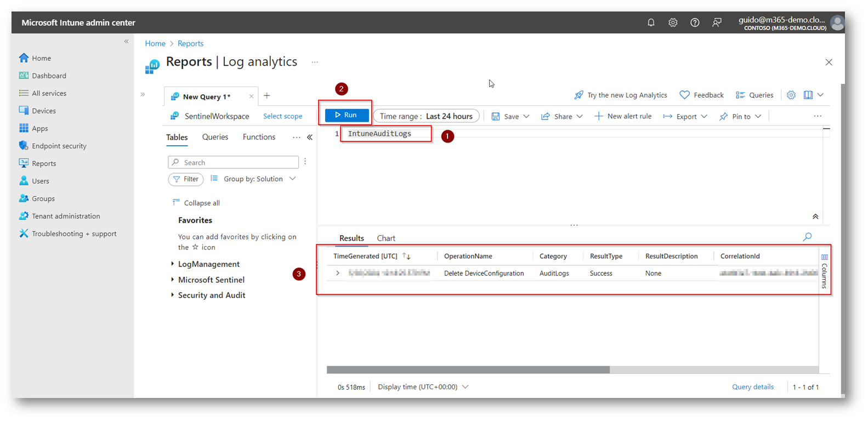The width and height of the screenshot is (868, 421).
Task: Open Group by: Solution dropdown
Action: point(253,179)
